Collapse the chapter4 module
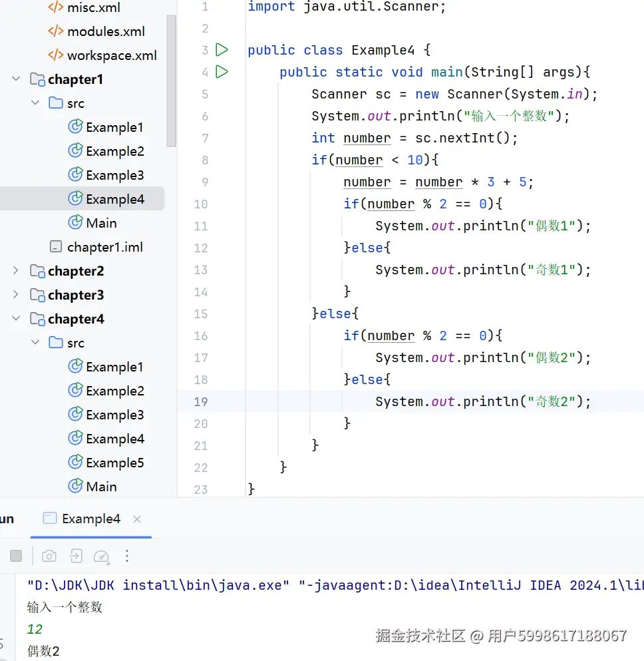 (x=16, y=319)
